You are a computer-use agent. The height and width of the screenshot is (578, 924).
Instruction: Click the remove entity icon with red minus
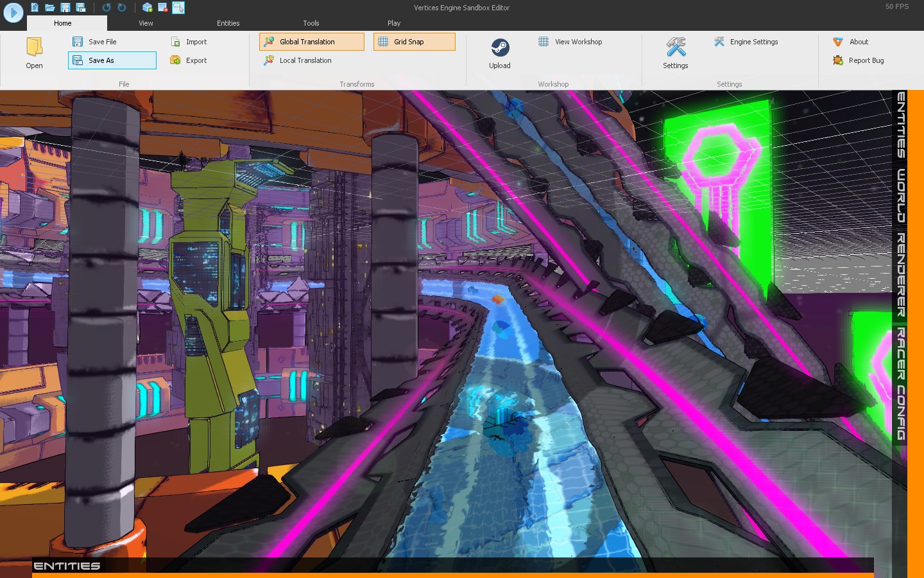tap(163, 8)
